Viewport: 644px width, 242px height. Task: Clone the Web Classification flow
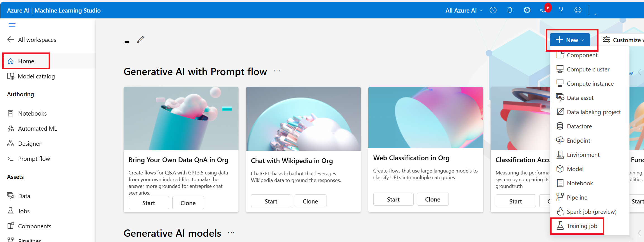[x=432, y=199]
